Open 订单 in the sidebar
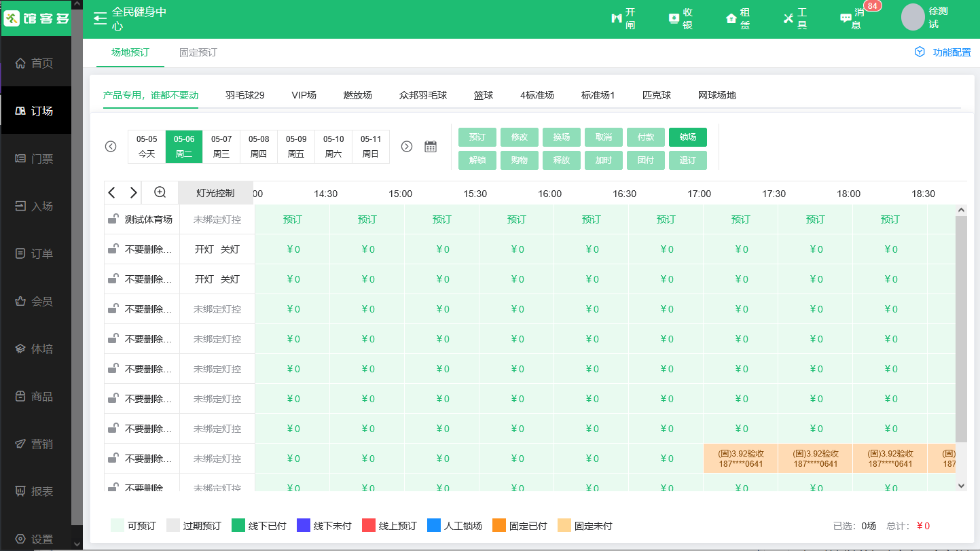Image resolution: width=980 pixels, height=551 pixels. point(35,253)
